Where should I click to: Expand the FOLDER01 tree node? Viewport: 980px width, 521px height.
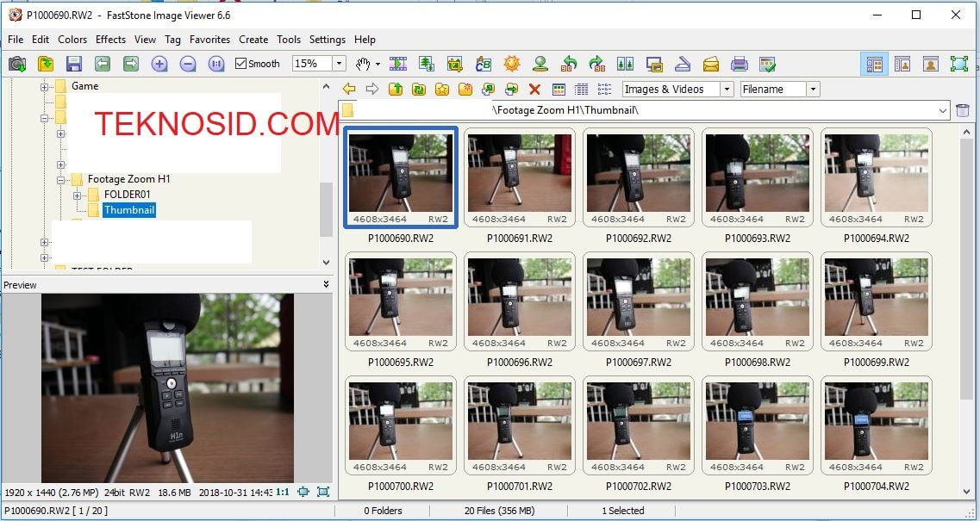coord(77,195)
